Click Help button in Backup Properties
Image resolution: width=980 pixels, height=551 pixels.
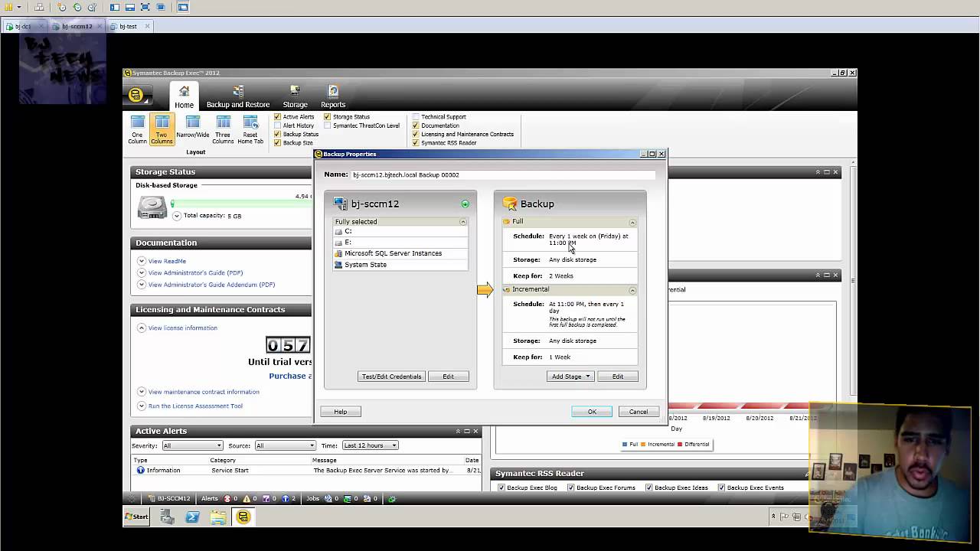[x=341, y=412]
